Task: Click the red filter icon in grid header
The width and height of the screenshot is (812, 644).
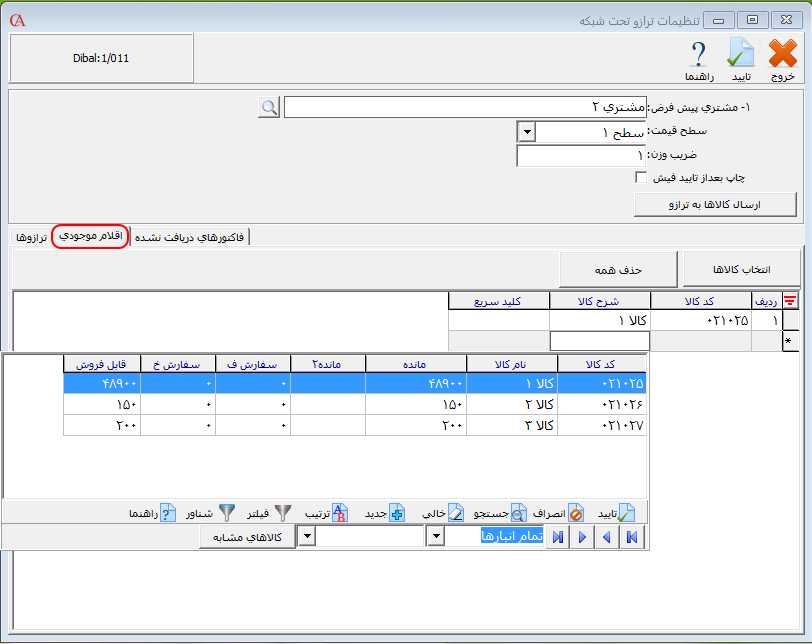Action: pyautogui.click(x=790, y=300)
